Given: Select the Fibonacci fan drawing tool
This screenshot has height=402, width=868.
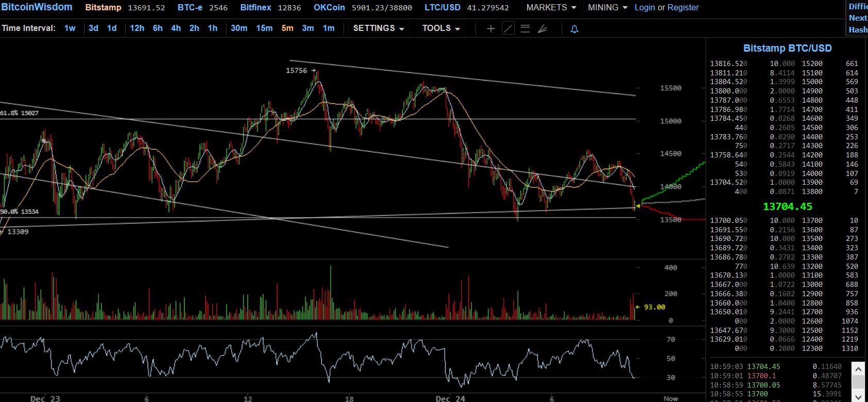Looking at the screenshot, I should [542, 29].
